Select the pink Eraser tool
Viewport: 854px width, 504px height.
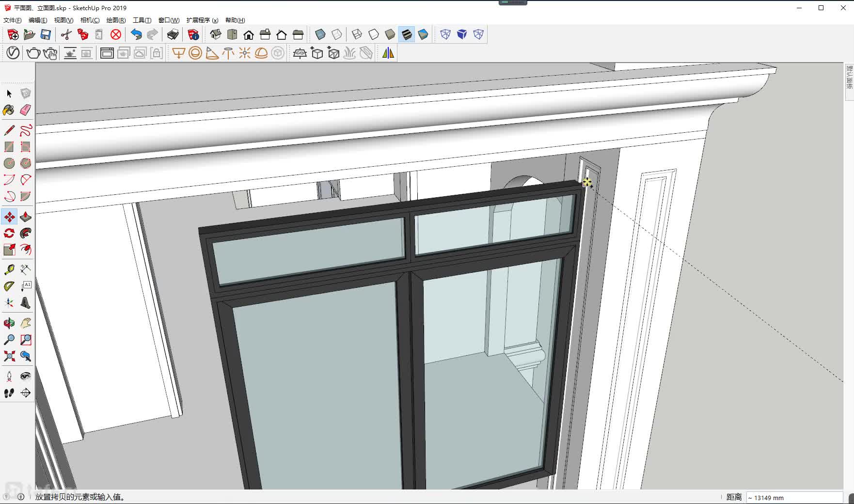(x=26, y=110)
